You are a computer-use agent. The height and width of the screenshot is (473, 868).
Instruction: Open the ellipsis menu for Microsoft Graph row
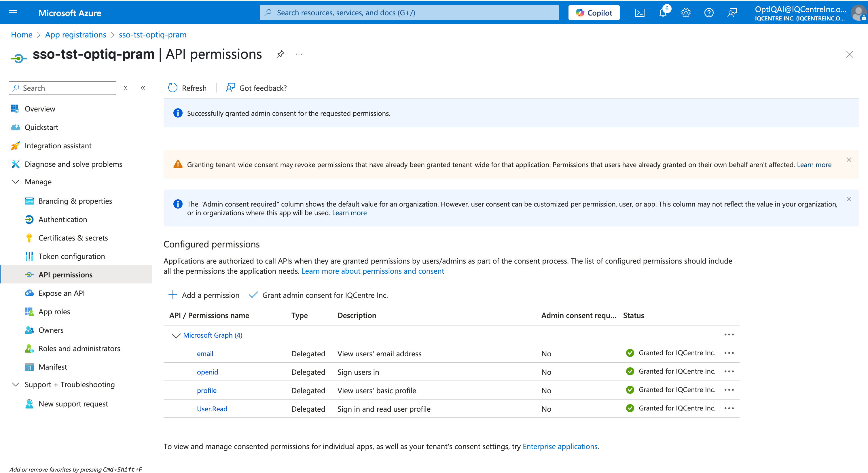729,334
